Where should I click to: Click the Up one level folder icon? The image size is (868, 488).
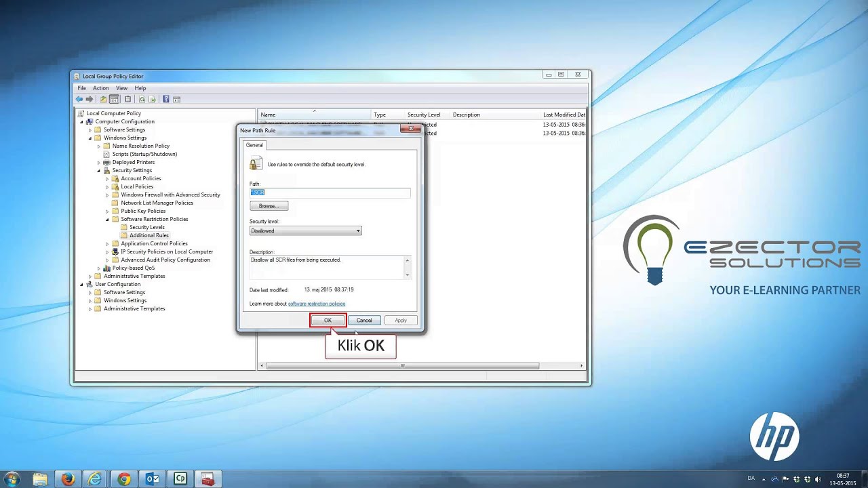tap(104, 100)
